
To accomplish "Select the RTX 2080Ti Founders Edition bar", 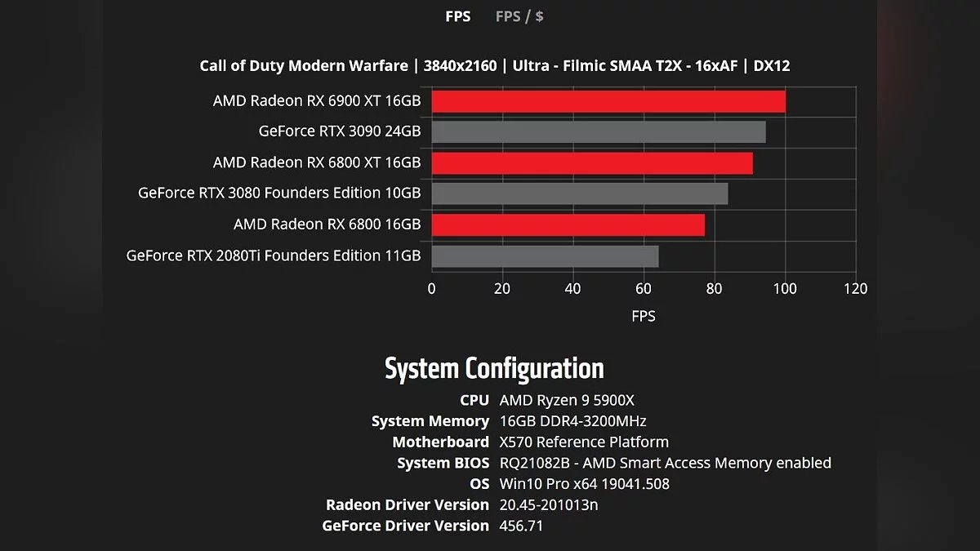I will pos(545,256).
